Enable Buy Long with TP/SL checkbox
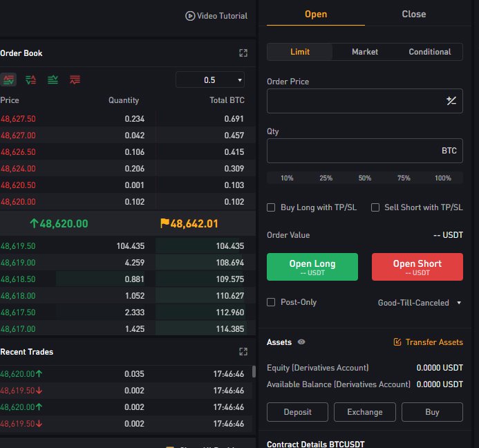The image size is (479, 448). [271, 207]
